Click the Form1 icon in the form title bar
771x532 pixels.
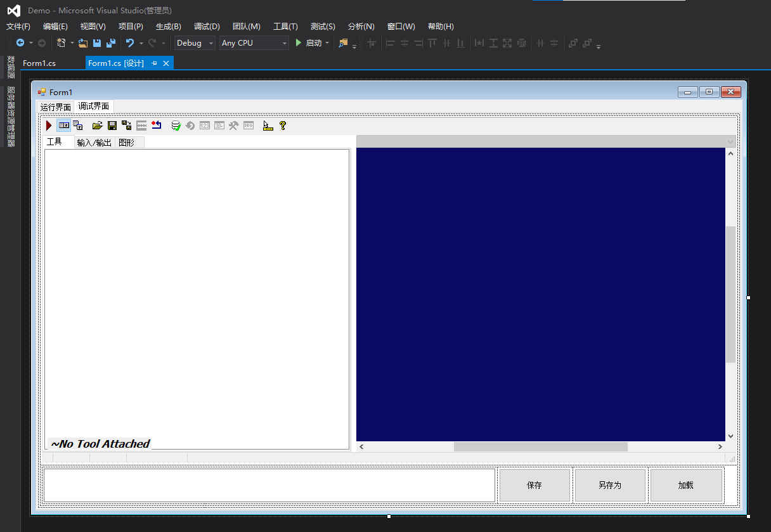pos(42,92)
